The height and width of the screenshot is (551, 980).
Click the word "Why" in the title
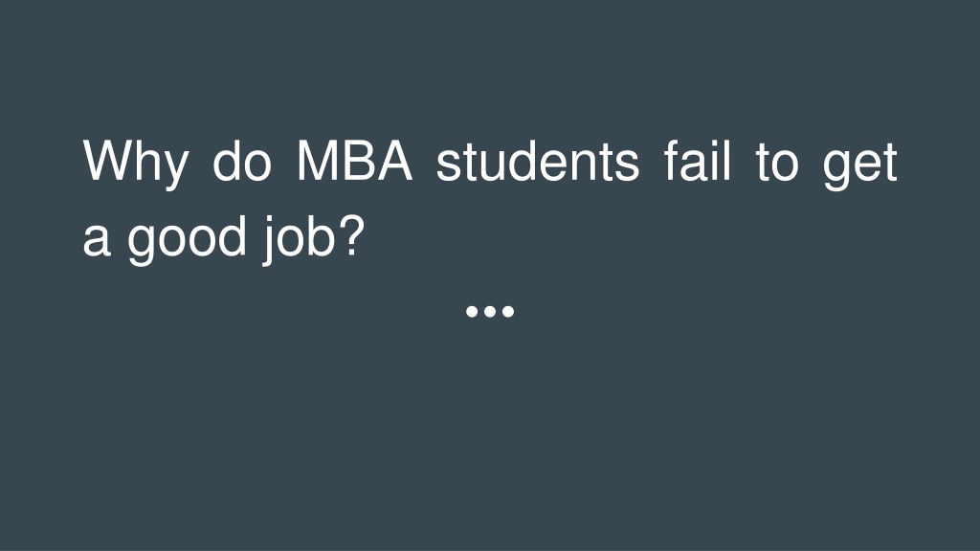pyautogui.click(x=135, y=164)
